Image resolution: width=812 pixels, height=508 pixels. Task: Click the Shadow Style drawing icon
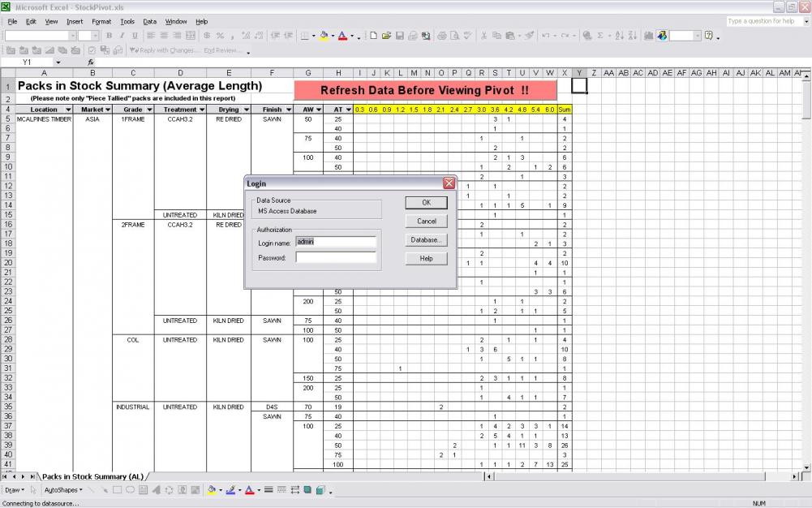point(307,490)
